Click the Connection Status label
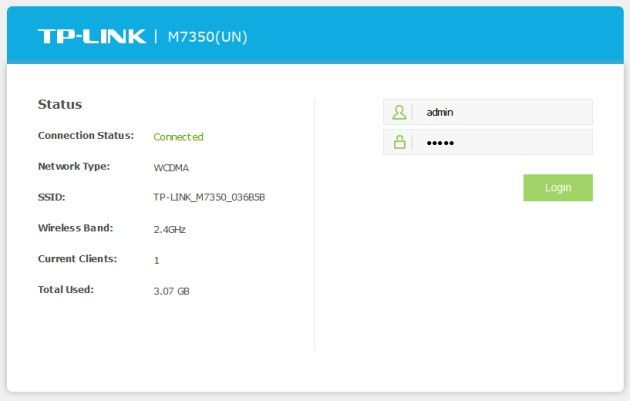This screenshot has width=630, height=401. coord(86,135)
